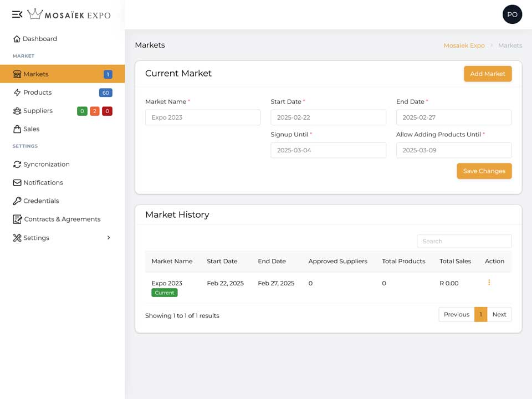Image resolution: width=532 pixels, height=399 pixels.
Task: Focus the Market Name input field
Action: pyautogui.click(x=203, y=117)
